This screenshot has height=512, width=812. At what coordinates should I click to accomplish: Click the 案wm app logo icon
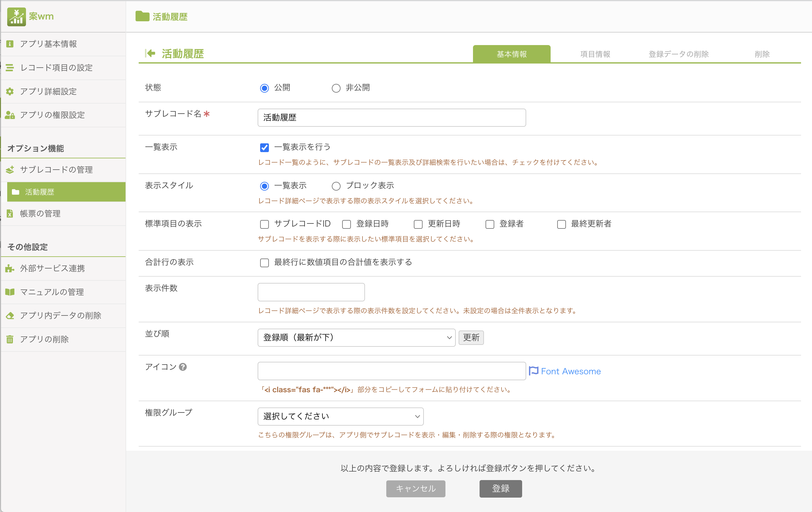16,17
